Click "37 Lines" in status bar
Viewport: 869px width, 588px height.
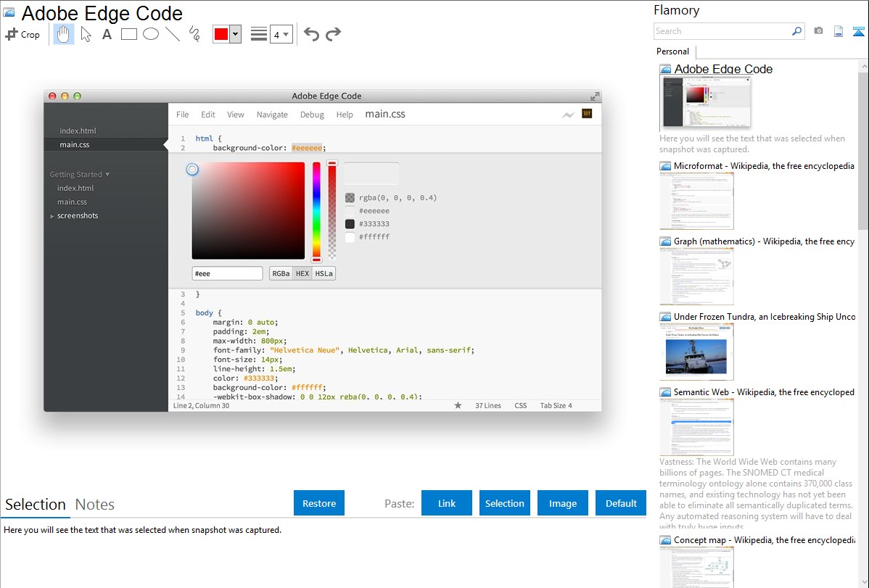pyautogui.click(x=487, y=406)
